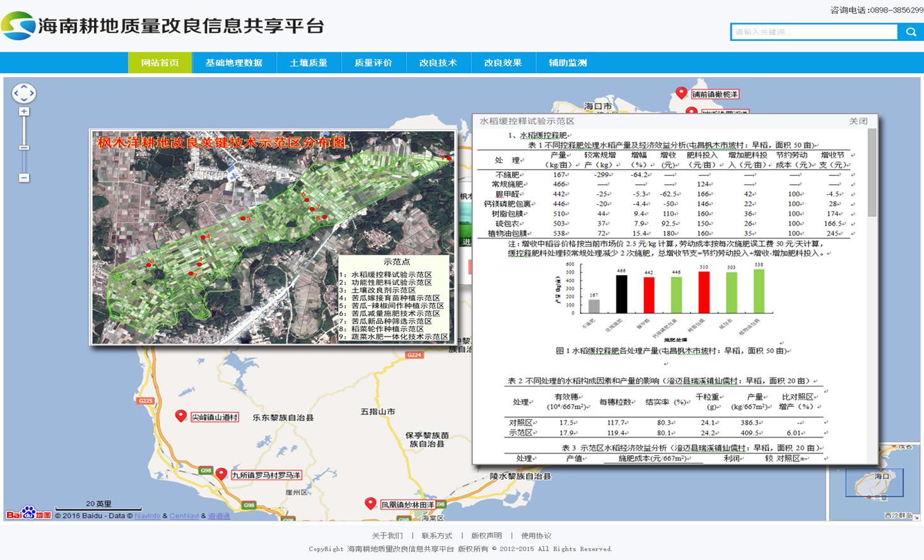Click legend item 苦瓜-辣椒间作种植示范区
Image resolution: width=924 pixels, height=560 pixels.
[392, 306]
